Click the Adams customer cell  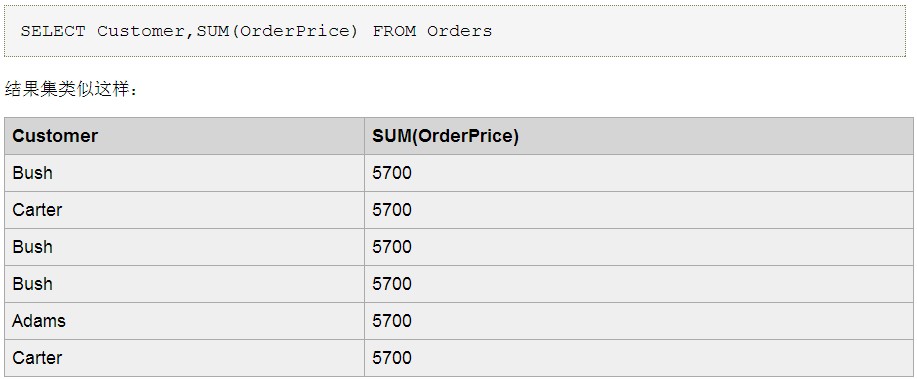tap(184, 321)
